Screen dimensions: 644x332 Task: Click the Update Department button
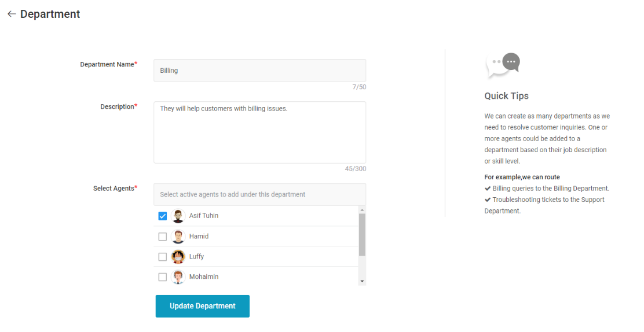click(203, 306)
